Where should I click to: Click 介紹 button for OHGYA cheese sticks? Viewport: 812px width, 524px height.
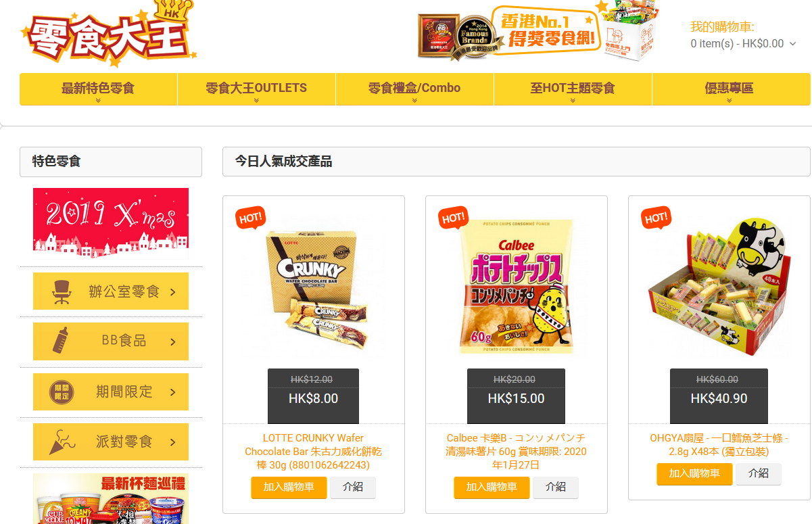pos(759,474)
